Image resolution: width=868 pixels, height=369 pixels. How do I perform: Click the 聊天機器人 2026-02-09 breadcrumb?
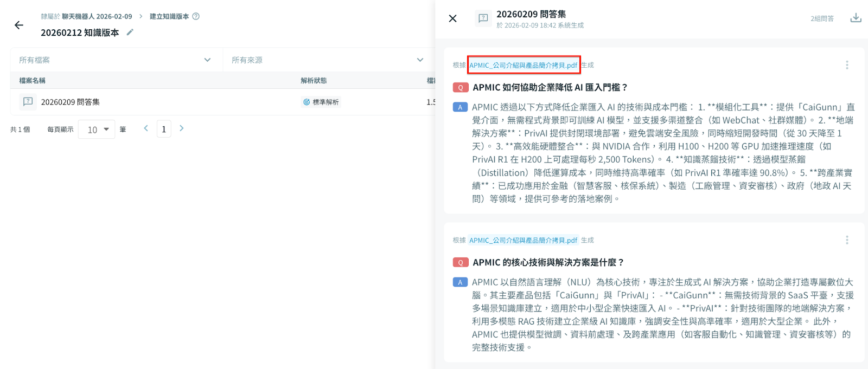[97, 16]
